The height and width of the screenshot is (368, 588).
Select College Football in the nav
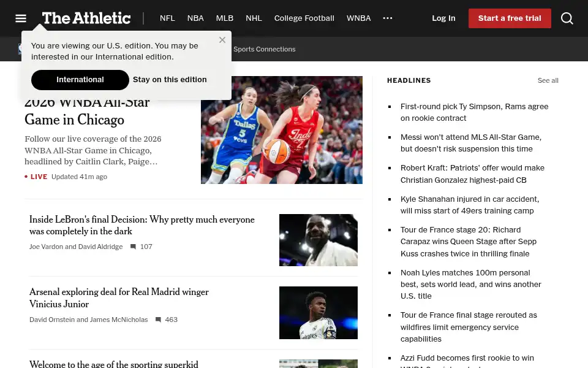click(x=304, y=18)
